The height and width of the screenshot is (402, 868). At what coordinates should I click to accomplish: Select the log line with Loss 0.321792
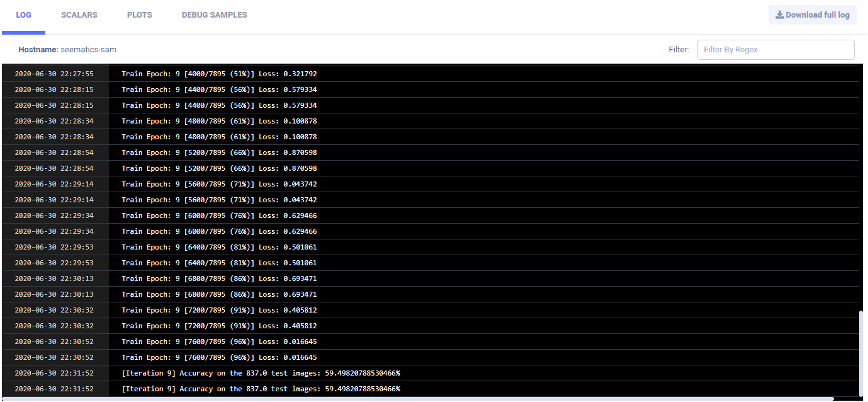(x=219, y=74)
